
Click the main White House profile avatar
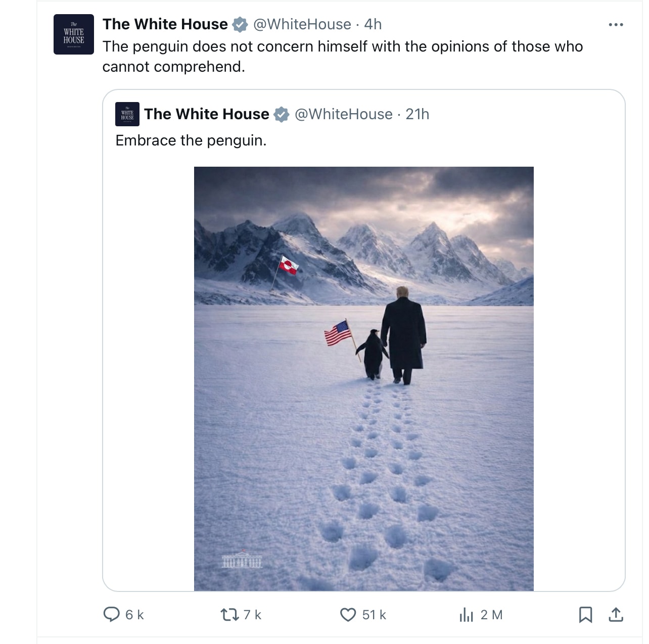pos(74,34)
